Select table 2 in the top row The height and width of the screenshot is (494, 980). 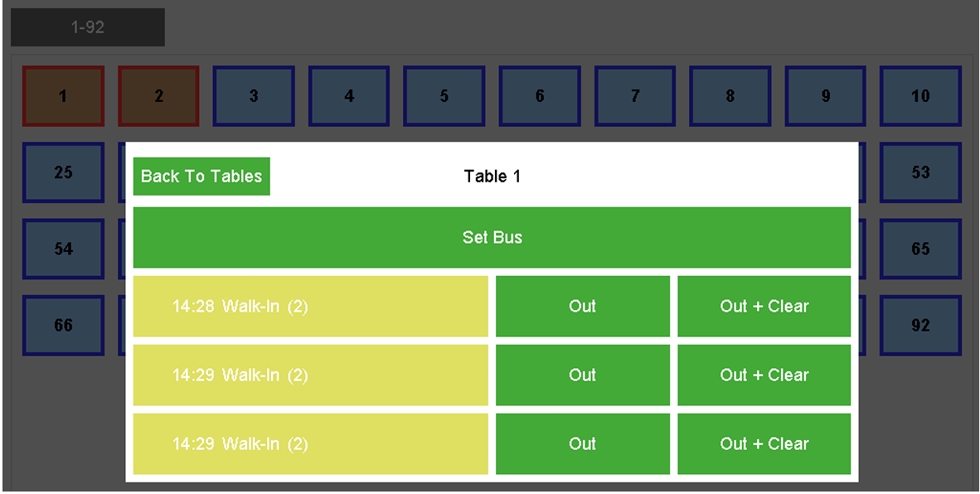pyautogui.click(x=158, y=95)
